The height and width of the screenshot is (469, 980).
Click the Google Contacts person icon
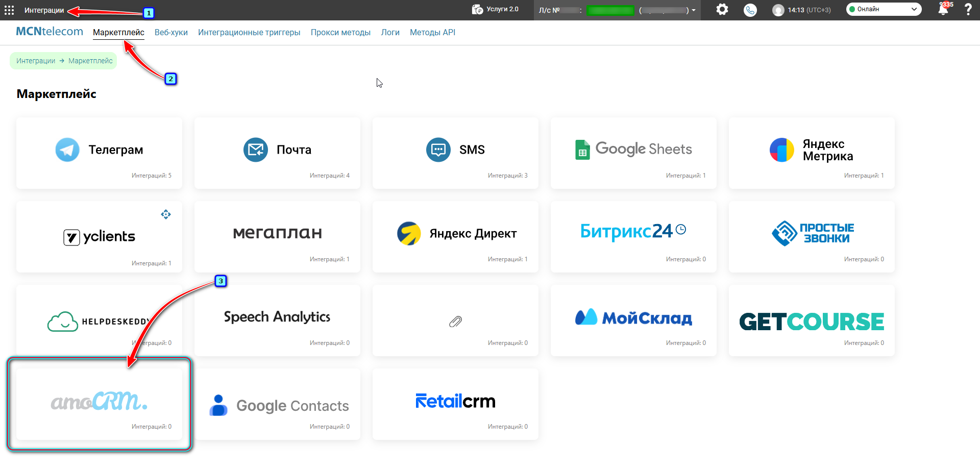point(218,405)
